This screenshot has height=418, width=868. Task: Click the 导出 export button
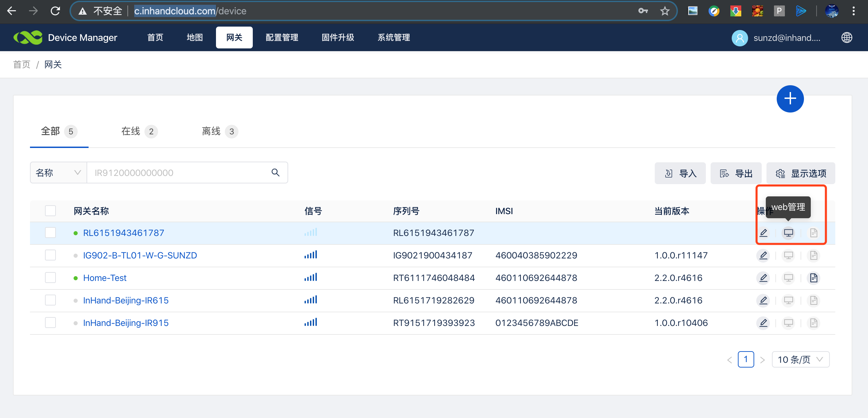pyautogui.click(x=736, y=173)
